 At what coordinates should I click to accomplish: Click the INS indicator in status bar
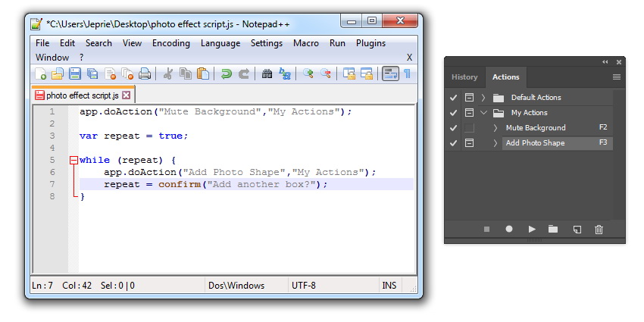tap(389, 285)
